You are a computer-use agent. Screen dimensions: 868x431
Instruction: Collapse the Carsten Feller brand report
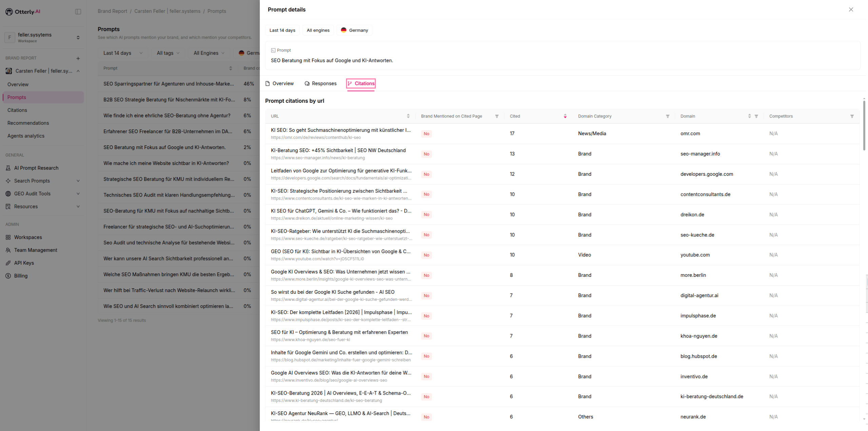(x=78, y=71)
